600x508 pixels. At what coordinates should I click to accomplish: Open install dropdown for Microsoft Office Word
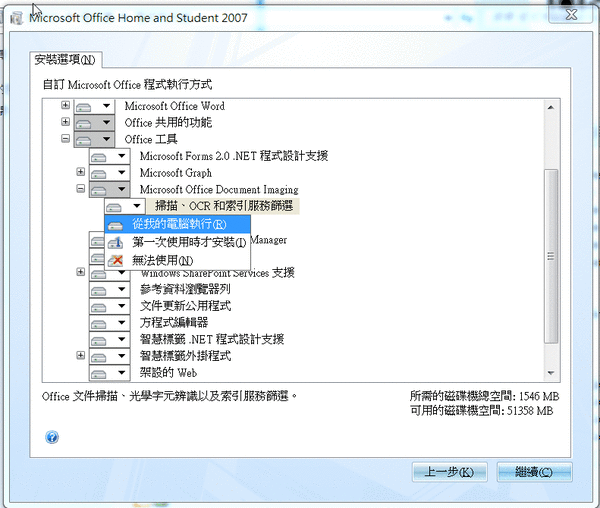94,106
